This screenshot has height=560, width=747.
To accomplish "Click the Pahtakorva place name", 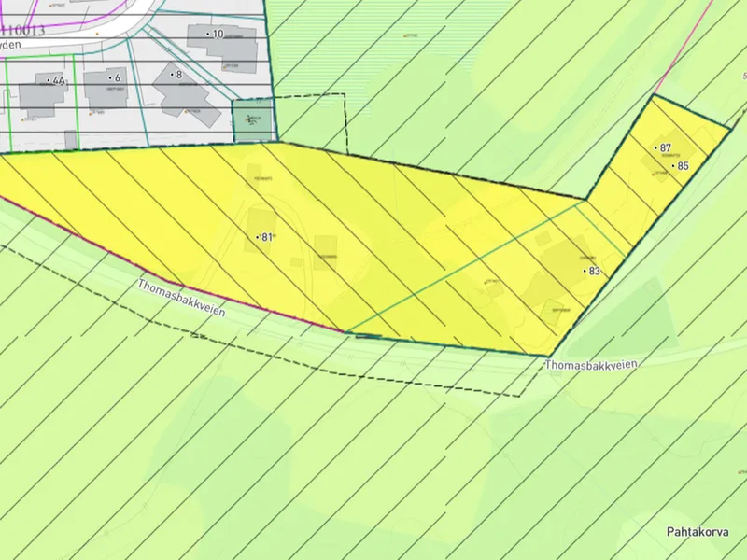I will pos(698,531).
